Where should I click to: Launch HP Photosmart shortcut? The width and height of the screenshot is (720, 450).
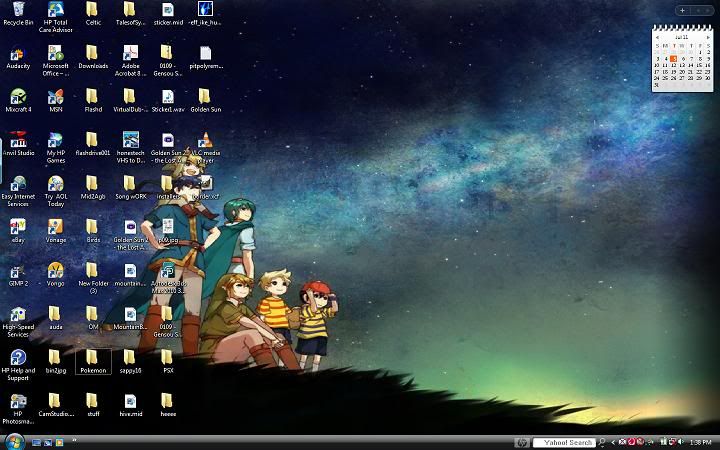(18, 409)
